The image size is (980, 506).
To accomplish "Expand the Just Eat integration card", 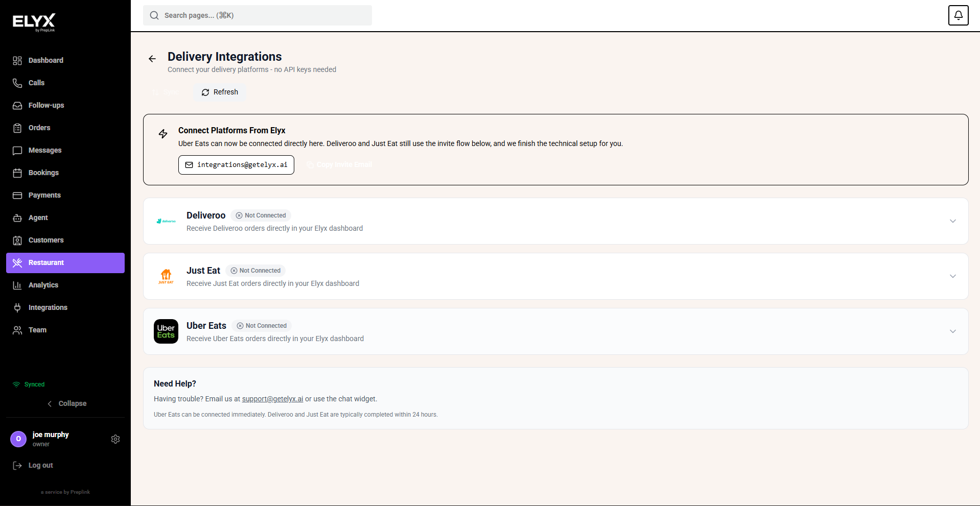I will coord(952,276).
